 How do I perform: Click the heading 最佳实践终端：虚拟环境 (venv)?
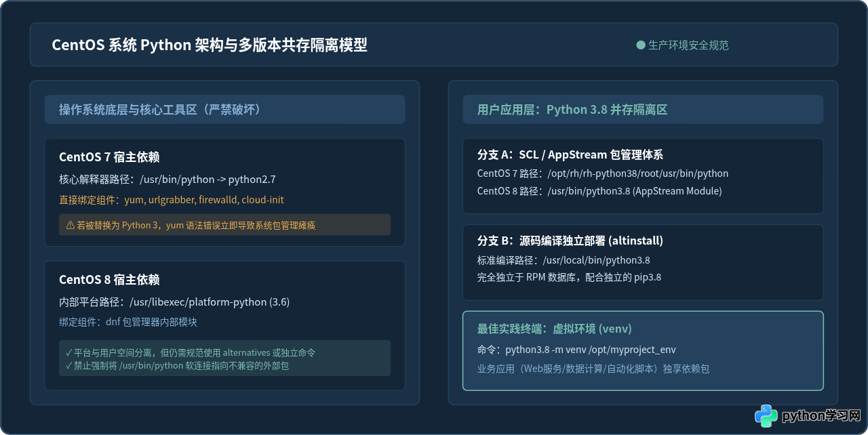click(555, 329)
